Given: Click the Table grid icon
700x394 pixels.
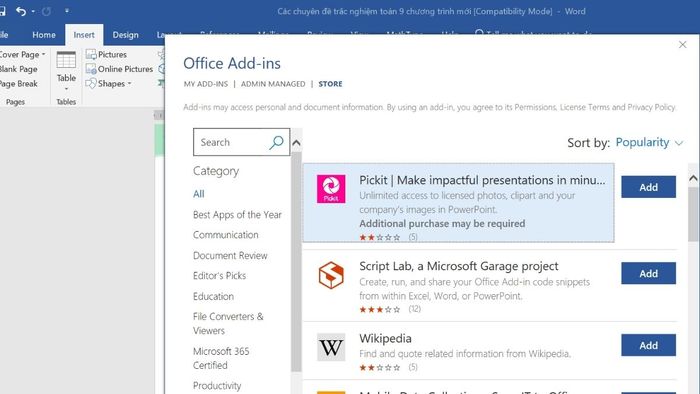Looking at the screenshot, I should point(66,60).
